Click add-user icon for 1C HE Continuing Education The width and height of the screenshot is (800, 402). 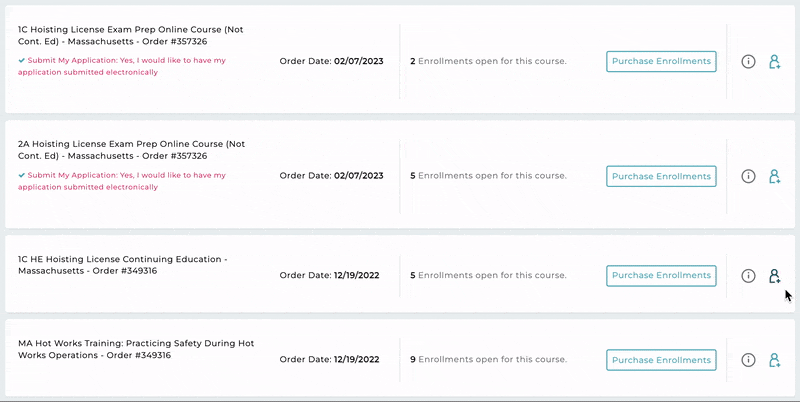pyautogui.click(x=774, y=276)
